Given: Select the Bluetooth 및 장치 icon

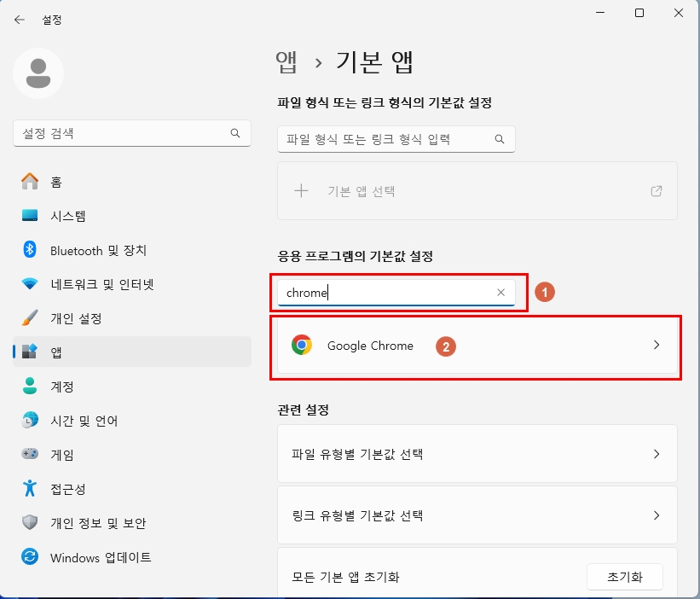Looking at the screenshot, I should pos(29,250).
